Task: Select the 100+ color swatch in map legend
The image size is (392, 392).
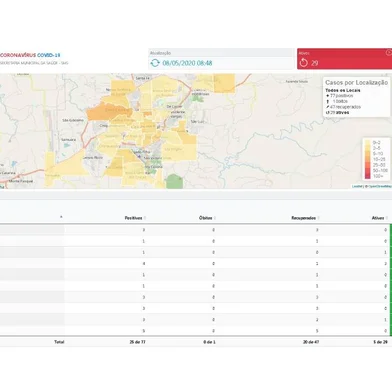Action: point(368,176)
